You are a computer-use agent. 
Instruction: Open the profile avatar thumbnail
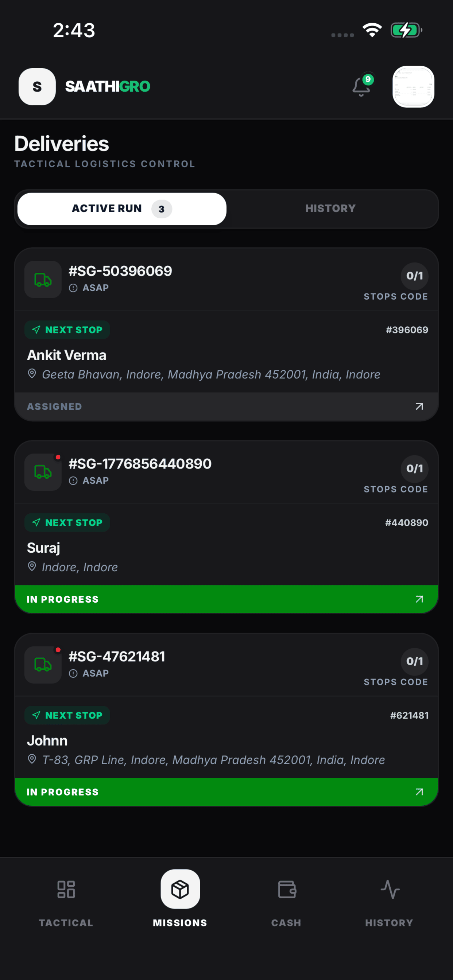click(413, 87)
